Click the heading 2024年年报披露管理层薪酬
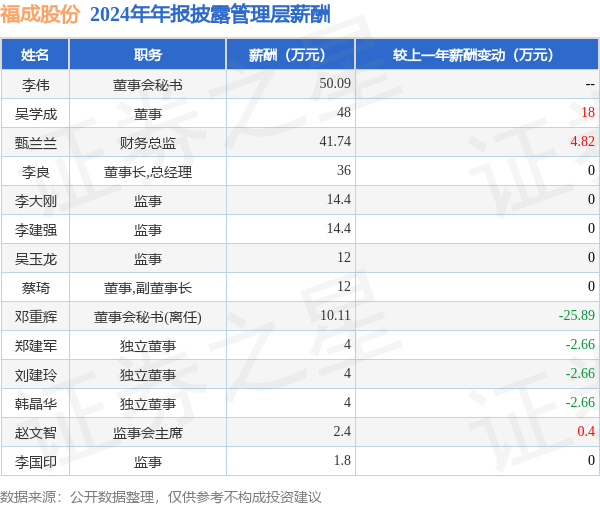Viewport: 600px width, 506px height. point(210,15)
